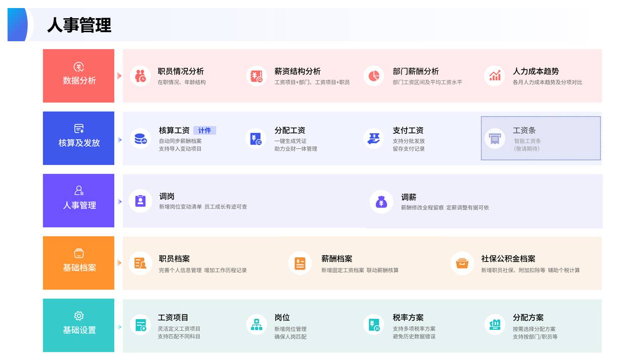The image size is (644, 362).
Task: Open the 薪资结构分析 icon
Action: [x=257, y=76]
